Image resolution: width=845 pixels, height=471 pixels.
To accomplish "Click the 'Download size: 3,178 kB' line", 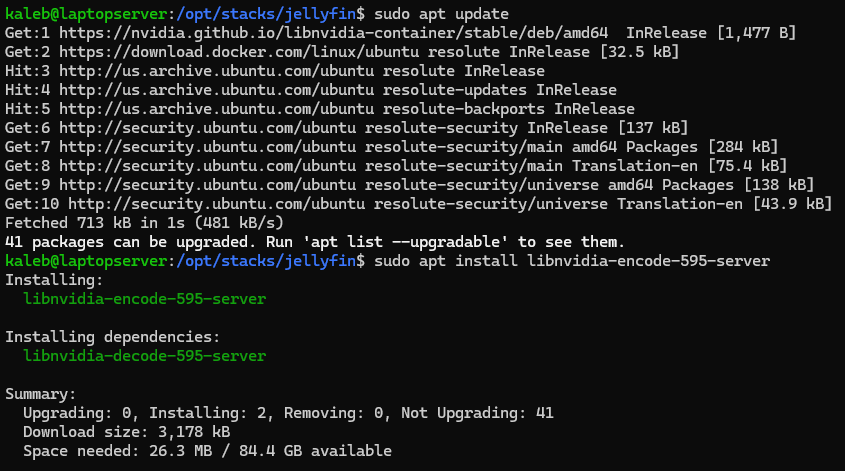I will pyautogui.click(x=127, y=432).
